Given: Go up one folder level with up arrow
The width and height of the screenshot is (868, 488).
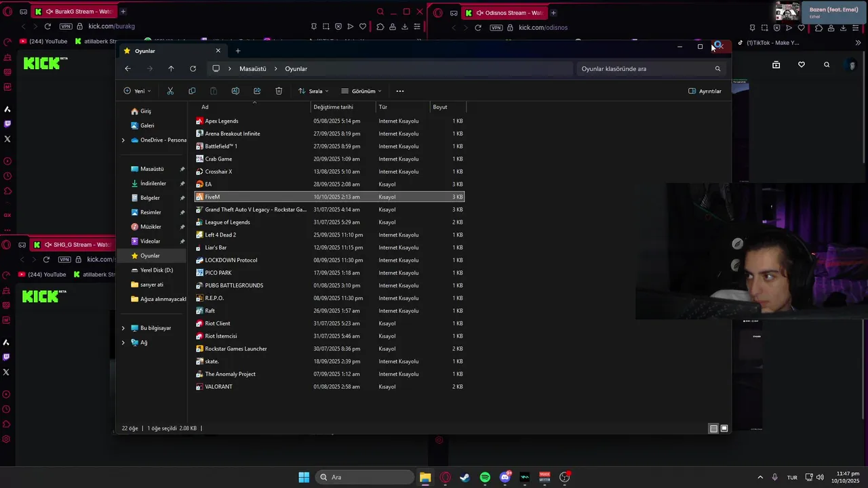Looking at the screenshot, I should 171,68.
